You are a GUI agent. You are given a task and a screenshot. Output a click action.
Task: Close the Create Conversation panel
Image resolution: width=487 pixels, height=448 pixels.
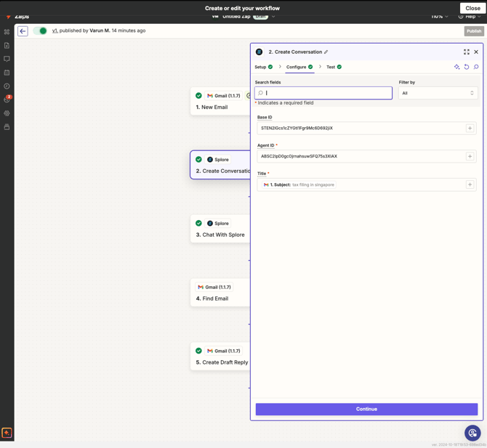pyautogui.click(x=476, y=52)
